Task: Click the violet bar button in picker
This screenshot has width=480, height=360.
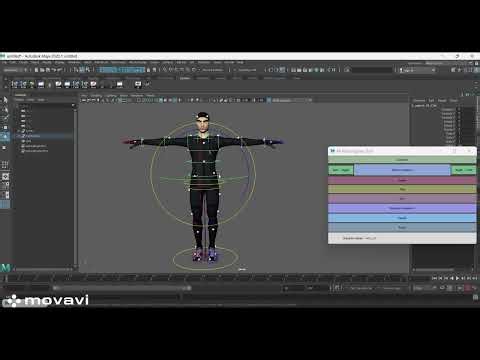Action: pos(402,208)
